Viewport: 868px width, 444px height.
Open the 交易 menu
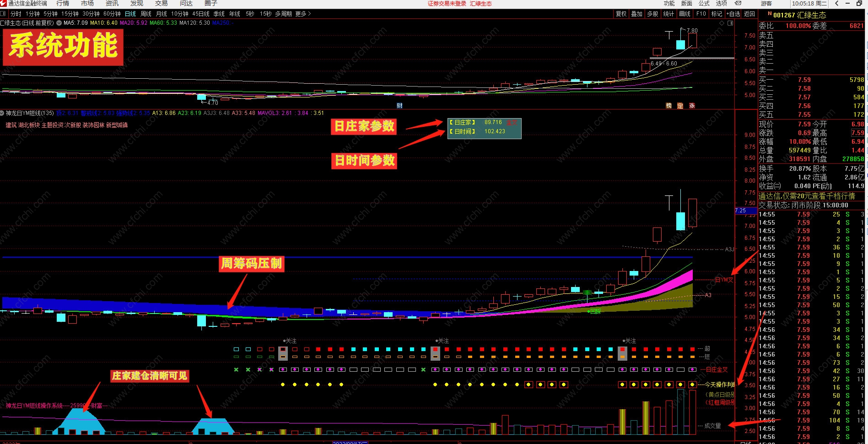(162, 4)
